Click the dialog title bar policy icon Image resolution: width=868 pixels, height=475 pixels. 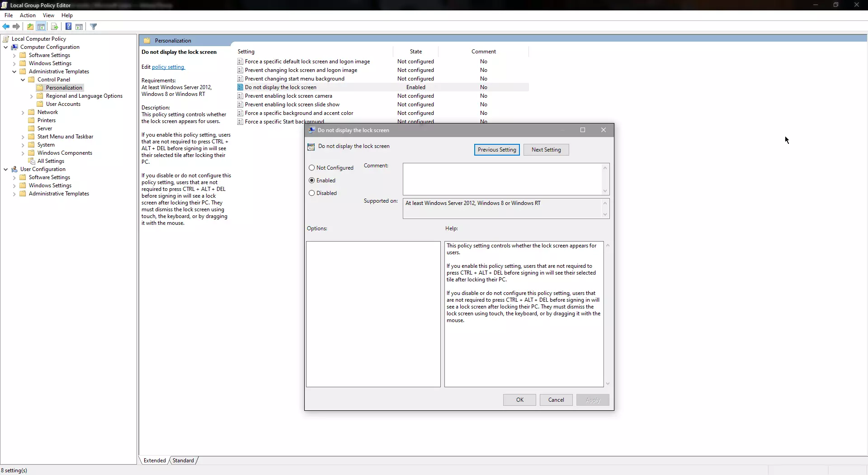coord(311,130)
